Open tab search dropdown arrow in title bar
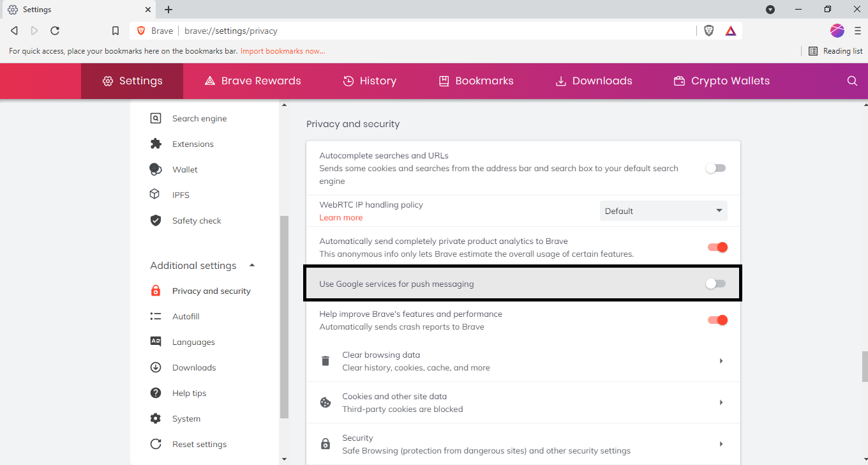Viewport: 868px width, 465px height. [770, 10]
